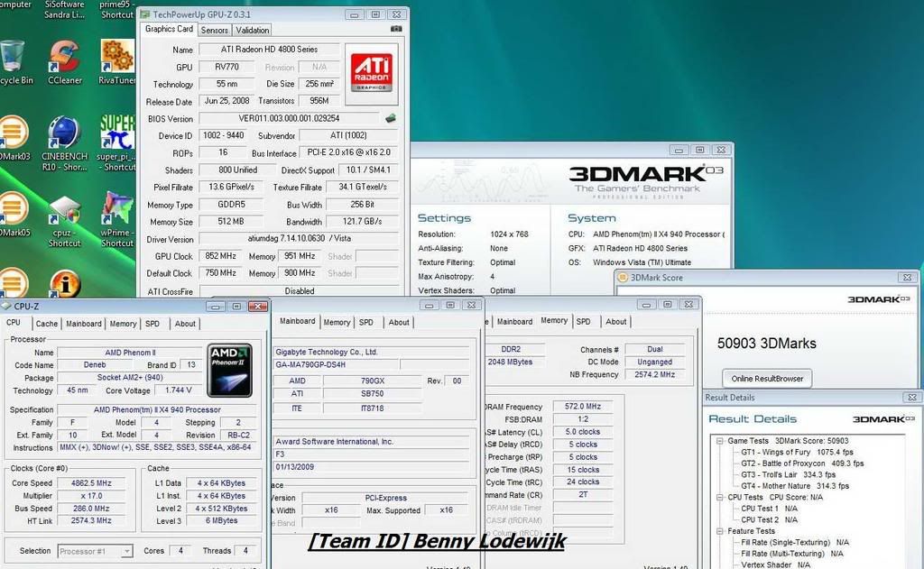Click the Online ResultBrowser button

point(766,379)
